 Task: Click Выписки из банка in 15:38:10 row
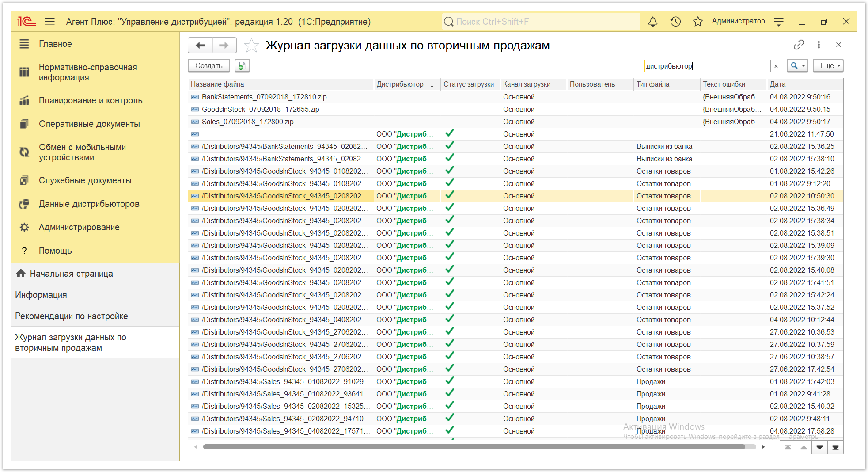click(x=664, y=159)
